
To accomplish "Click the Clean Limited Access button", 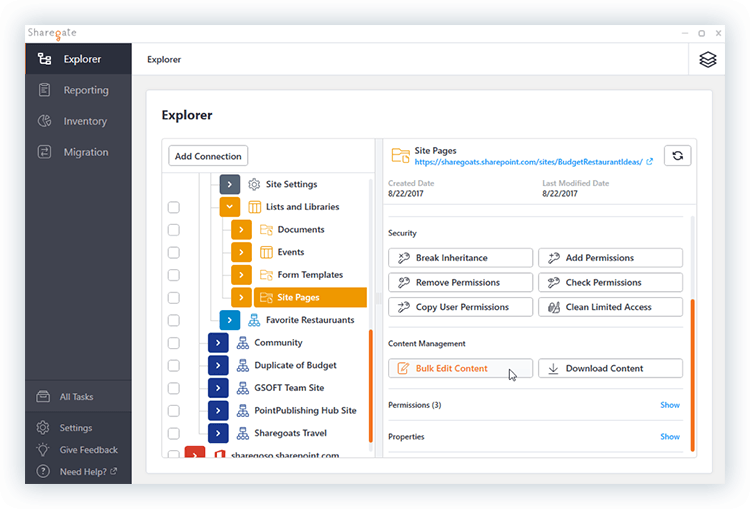I will pyautogui.click(x=610, y=307).
